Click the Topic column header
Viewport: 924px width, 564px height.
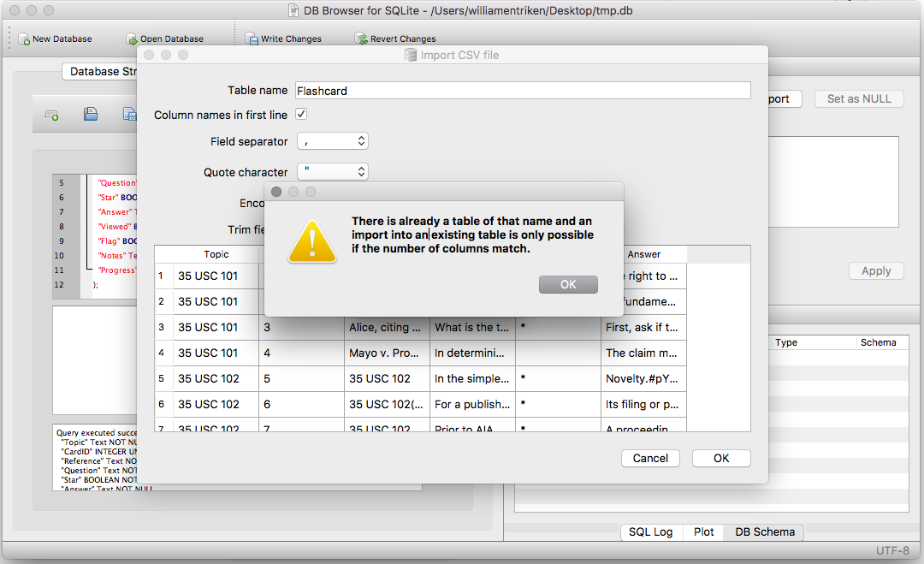pyautogui.click(x=216, y=254)
